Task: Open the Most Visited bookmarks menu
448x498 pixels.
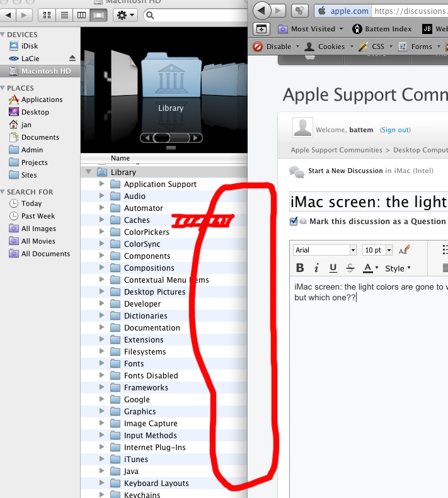Action: tap(311, 29)
